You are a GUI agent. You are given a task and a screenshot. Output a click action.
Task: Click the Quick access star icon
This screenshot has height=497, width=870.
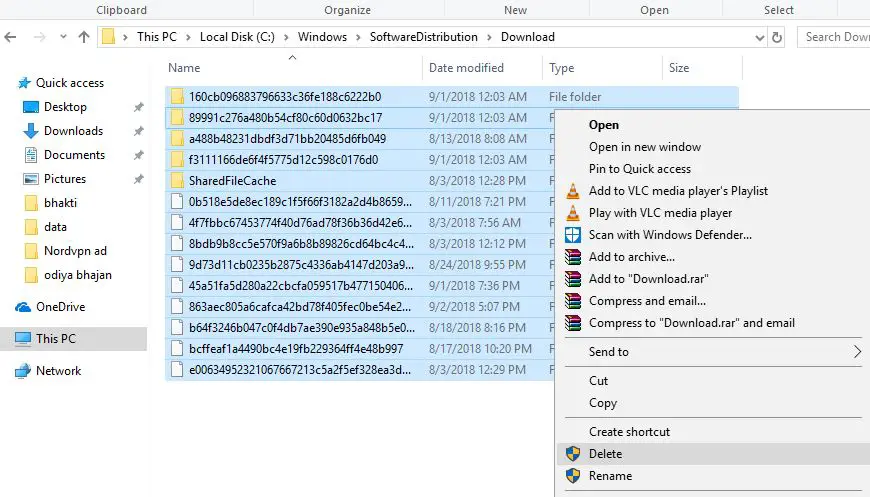[23, 83]
